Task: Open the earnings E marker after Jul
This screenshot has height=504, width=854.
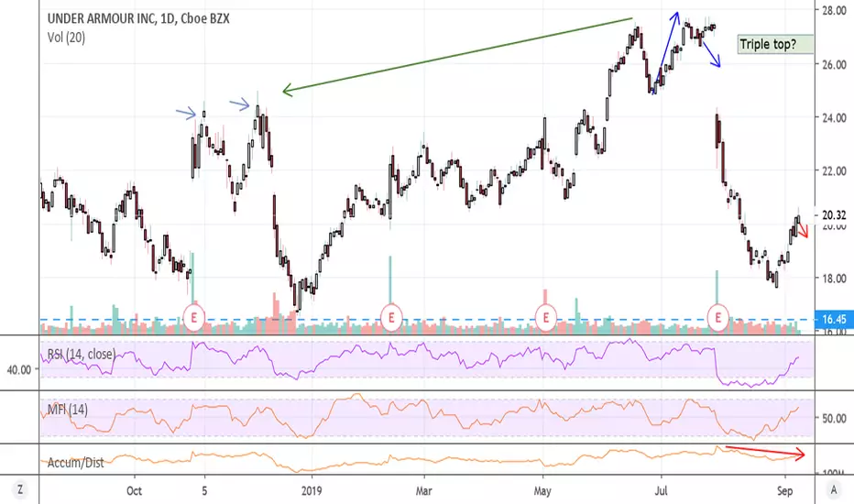Action: [717, 317]
